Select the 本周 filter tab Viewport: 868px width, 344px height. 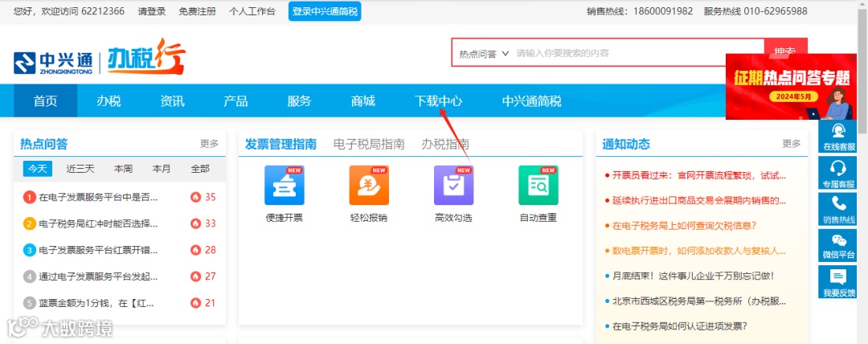coord(123,169)
